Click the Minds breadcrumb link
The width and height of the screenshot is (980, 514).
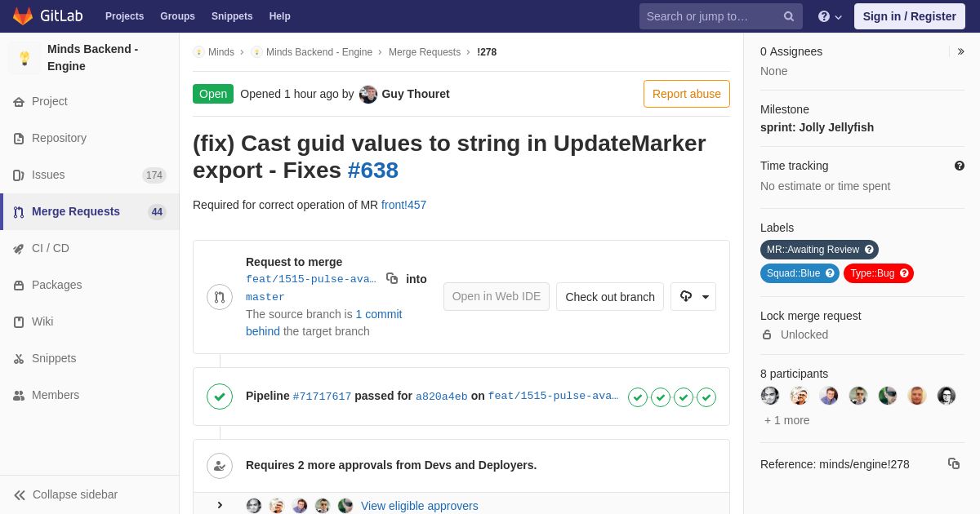[214, 52]
